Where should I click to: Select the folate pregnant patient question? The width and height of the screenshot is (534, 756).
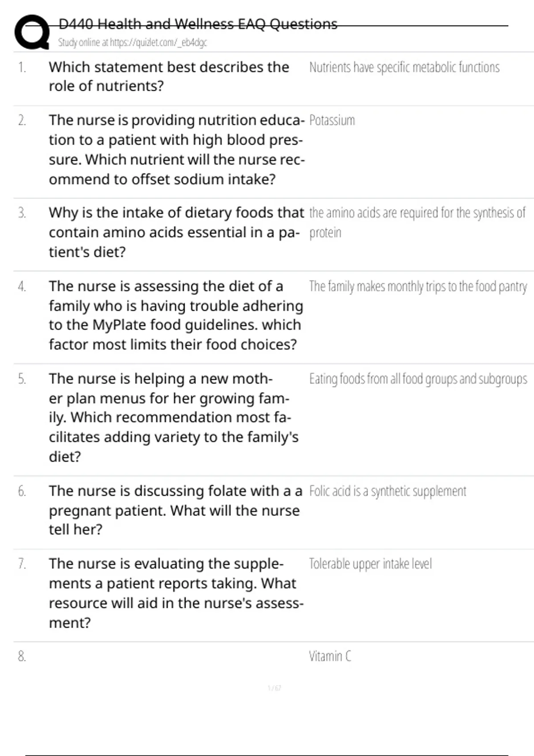(x=175, y=510)
